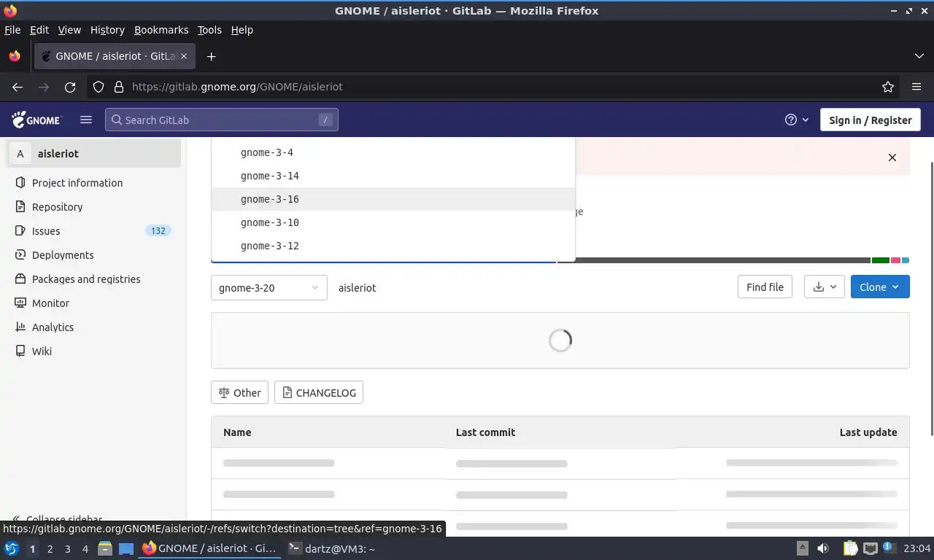934x560 pixels.
Task: Click the clipboard tray icon
Action: pyautogui.click(x=851, y=548)
